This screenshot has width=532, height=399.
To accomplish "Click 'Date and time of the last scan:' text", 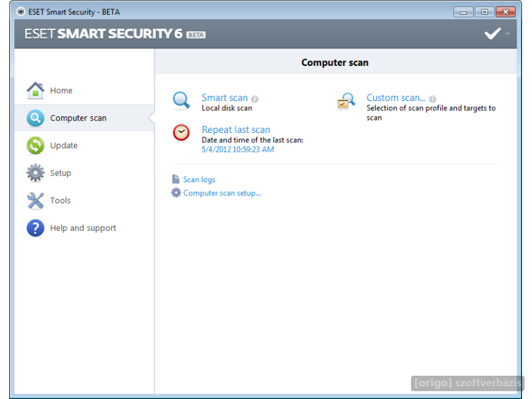I will point(253,140).
